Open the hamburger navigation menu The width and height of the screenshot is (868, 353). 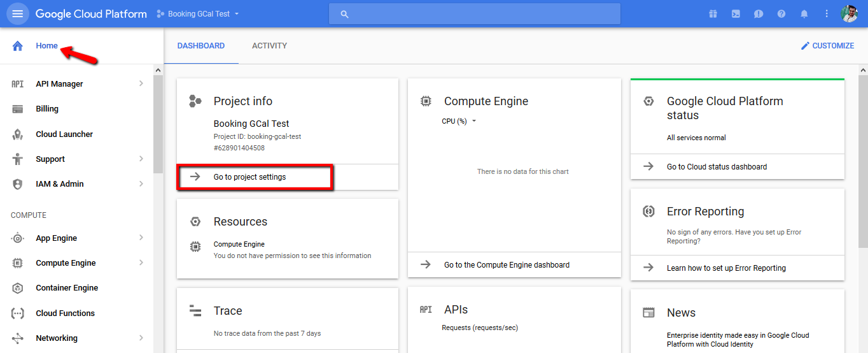coord(17,13)
